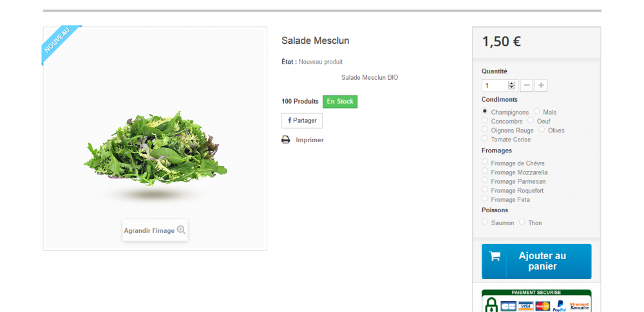Increase quantity with spinner up arrow
This screenshot has height=312, width=644.
512,83
